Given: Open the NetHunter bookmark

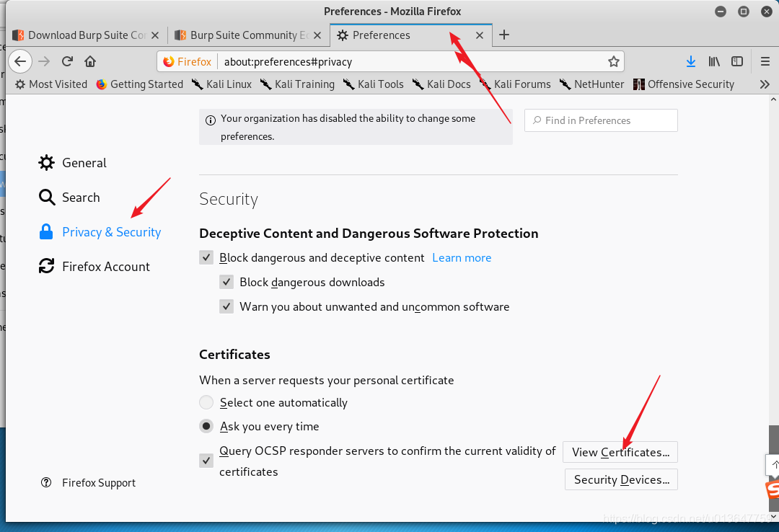Looking at the screenshot, I should (x=591, y=84).
